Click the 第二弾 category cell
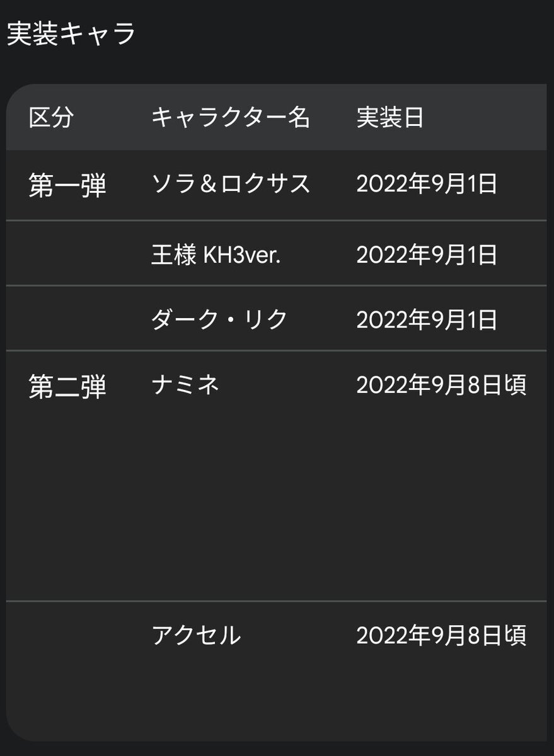The height and width of the screenshot is (756, 554). click(x=67, y=387)
